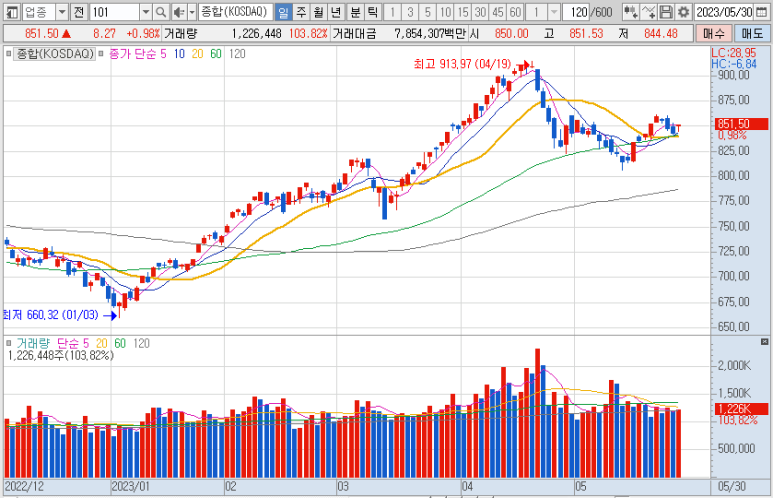The image size is (773, 498).
Task: Click the green 60-day moving average label
Action: click(217, 52)
